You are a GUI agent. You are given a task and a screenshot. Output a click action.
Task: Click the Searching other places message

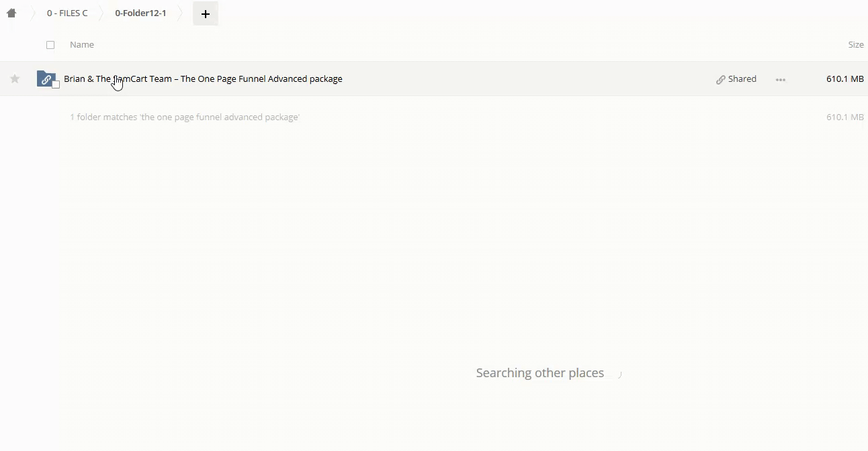click(539, 373)
